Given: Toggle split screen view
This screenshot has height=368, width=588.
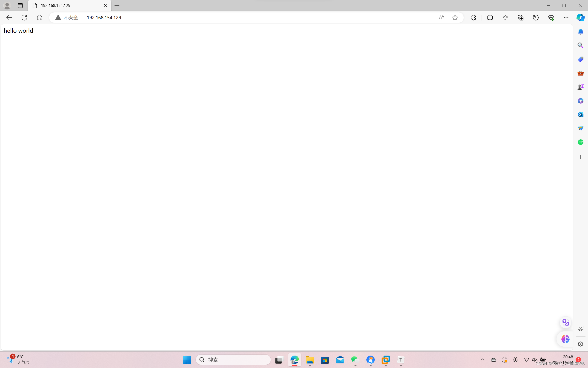Looking at the screenshot, I should 490,17.
